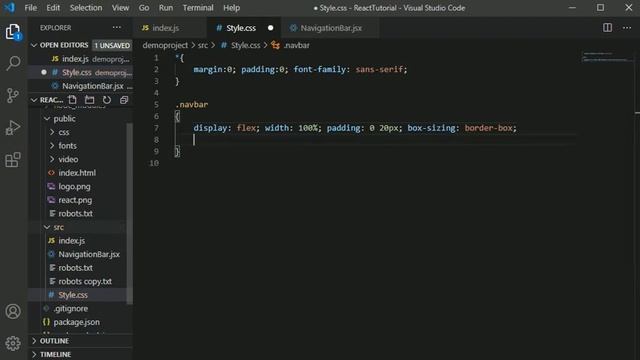This screenshot has height=360, width=640.
Task: Click the Explorer more actions ellipsis
Action: pyautogui.click(x=117, y=28)
